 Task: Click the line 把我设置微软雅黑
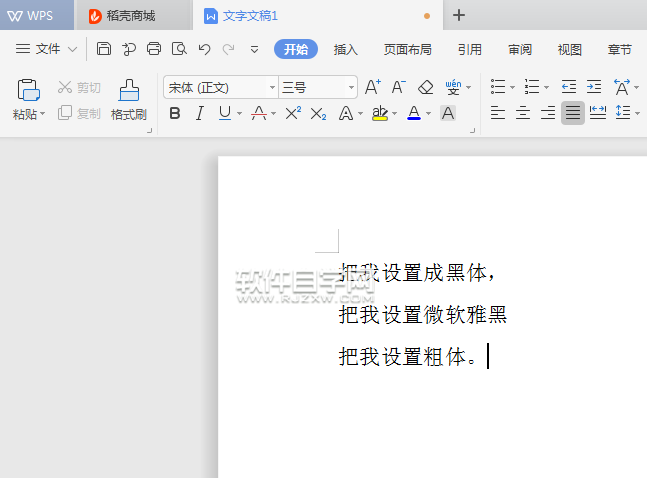pos(423,314)
